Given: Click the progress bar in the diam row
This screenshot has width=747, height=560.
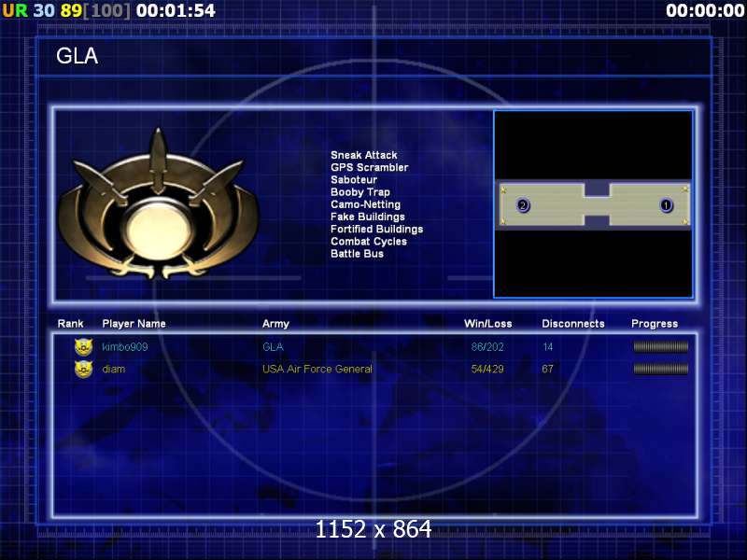Looking at the screenshot, I should click(x=661, y=369).
